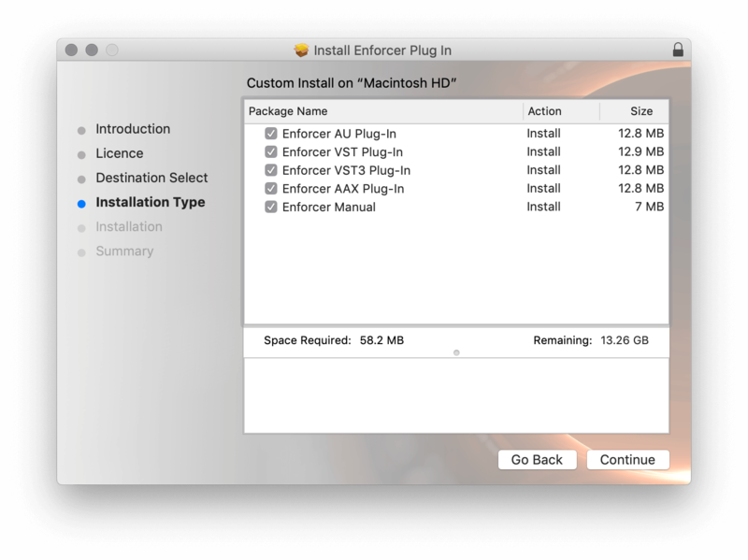This screenshot has width=748, height=560.
Task: Click the pane divider handle below Space Required
Action: click(456, 352)
